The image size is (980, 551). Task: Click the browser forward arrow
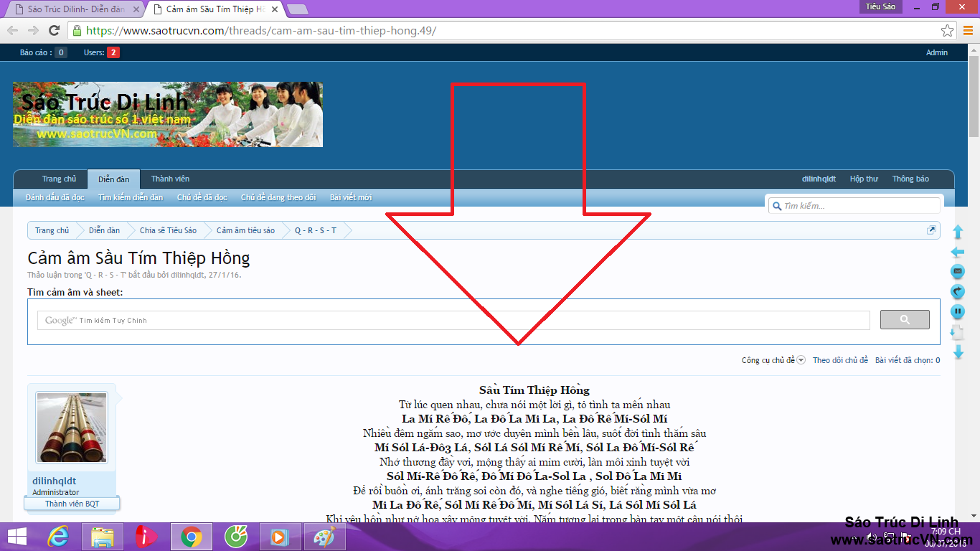(33, 31)
